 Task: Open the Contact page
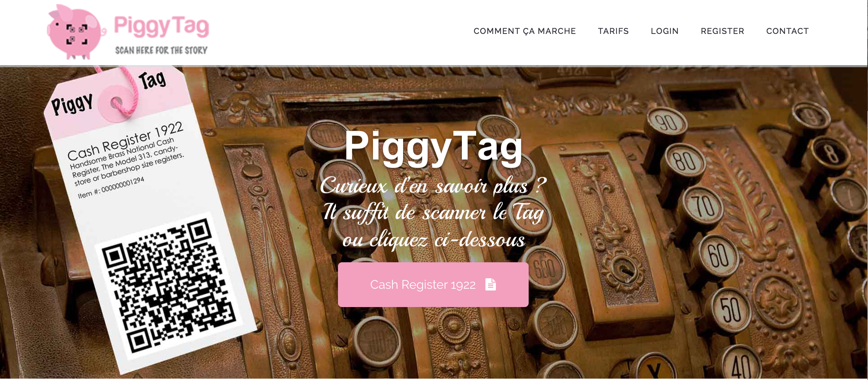pos(787,31)
